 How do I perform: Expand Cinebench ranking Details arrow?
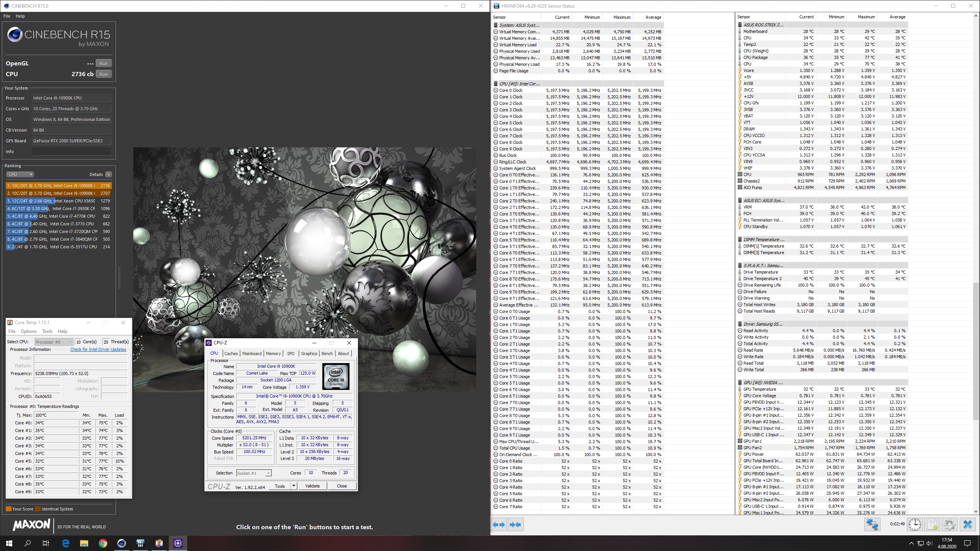109,174
